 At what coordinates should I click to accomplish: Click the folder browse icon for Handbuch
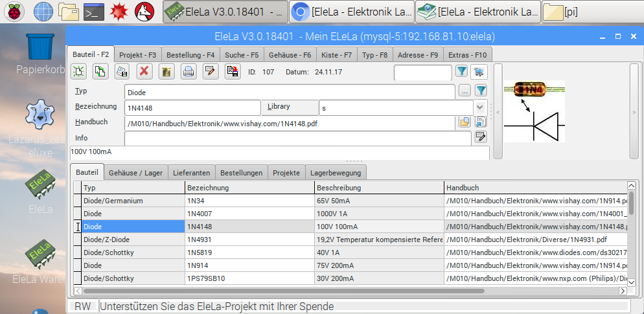pos(465,122)
